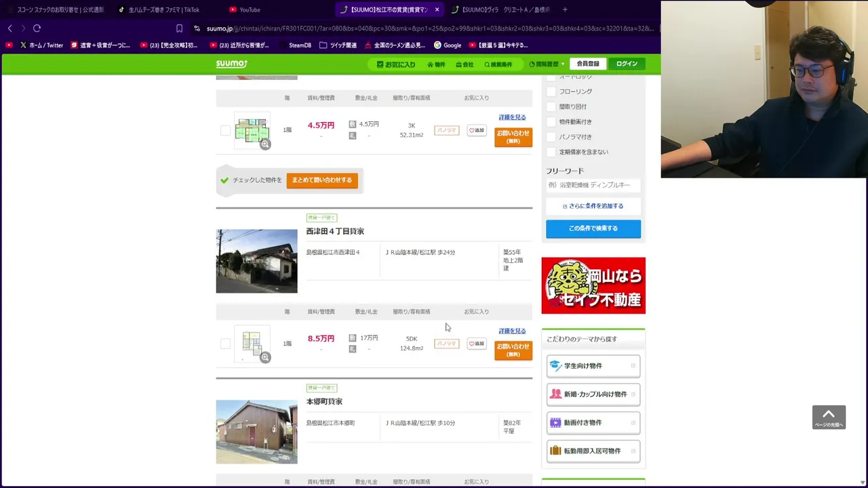Screen dimensions: 868x488
Task: Open 動画付き物件 theme
Action: (593, 423)
